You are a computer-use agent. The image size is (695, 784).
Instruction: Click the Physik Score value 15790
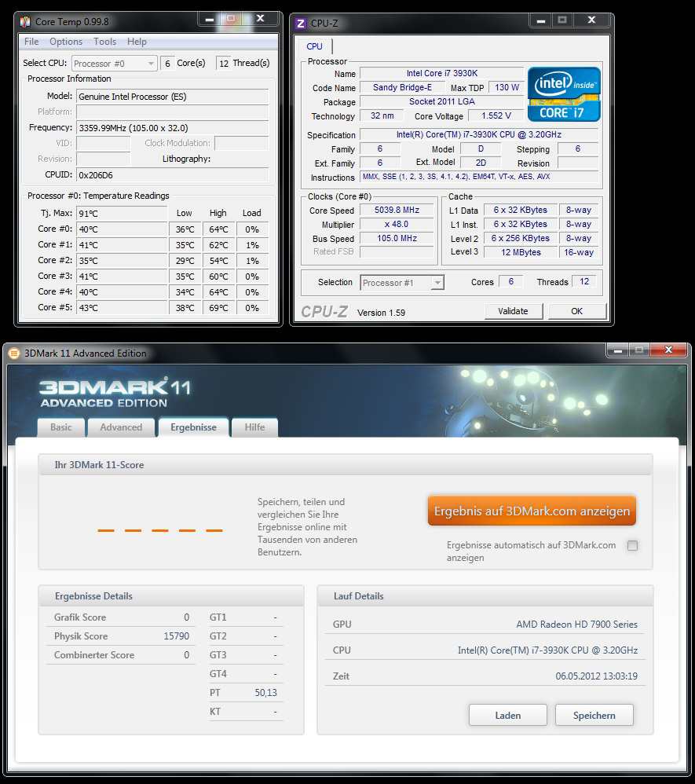coord(177,636)
